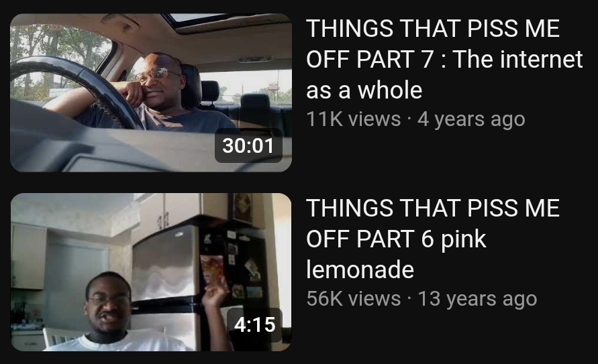Image resolution: width=598 pixels, height=364 pixels.
Task: Click 'The internet' in Part 7 title
Action: [518, 59]
